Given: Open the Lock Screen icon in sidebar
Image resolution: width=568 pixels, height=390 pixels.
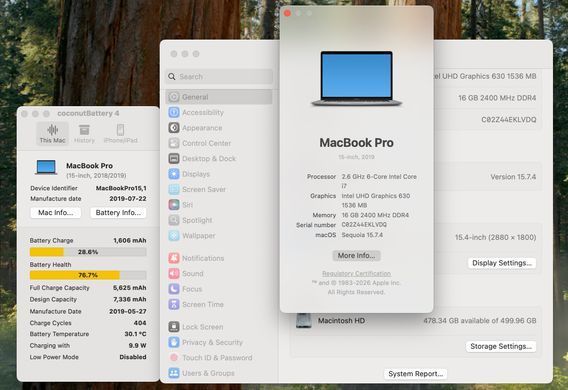Looking at the screenshot, I should pos(174,327).
